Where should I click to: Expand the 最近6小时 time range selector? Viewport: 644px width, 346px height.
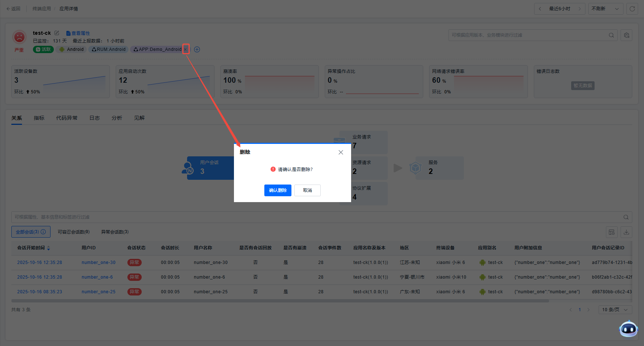click(x=559, y=9)
